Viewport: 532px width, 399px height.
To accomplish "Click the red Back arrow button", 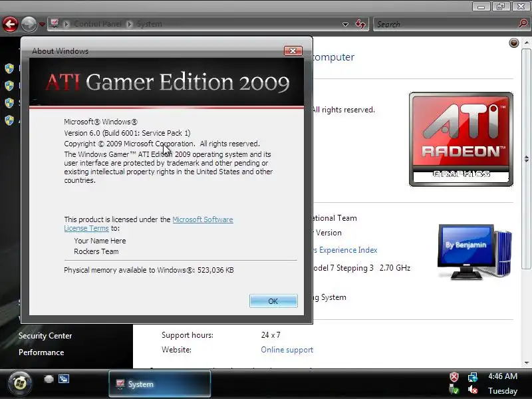I will pos(10,24).
